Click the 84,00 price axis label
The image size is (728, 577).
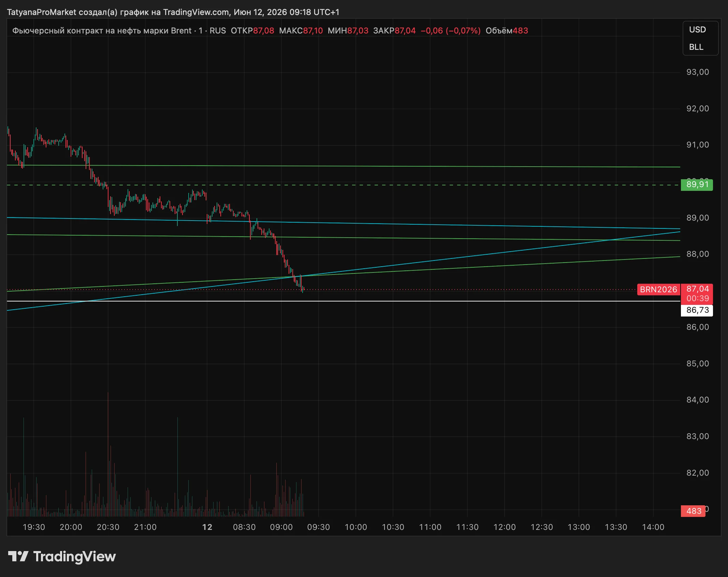click(x=697, y=400)
